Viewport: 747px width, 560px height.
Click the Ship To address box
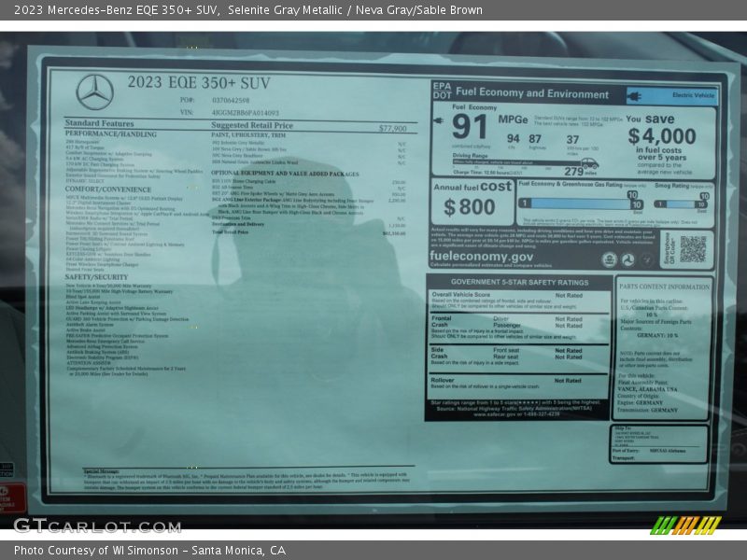pos(659,444)
